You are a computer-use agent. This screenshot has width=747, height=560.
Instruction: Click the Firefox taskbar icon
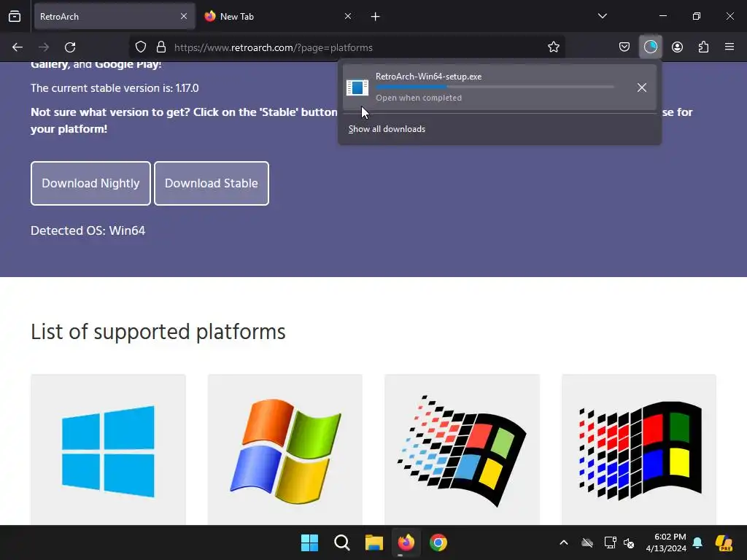tap(406, 542)
